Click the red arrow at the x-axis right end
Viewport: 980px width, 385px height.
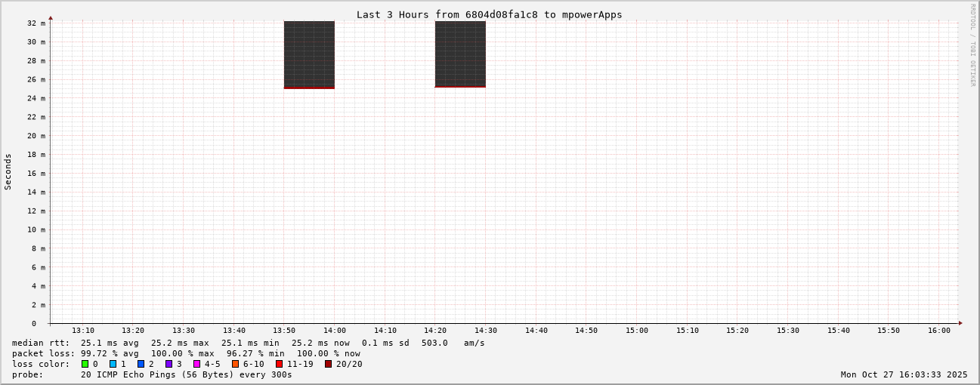[960, 323]
